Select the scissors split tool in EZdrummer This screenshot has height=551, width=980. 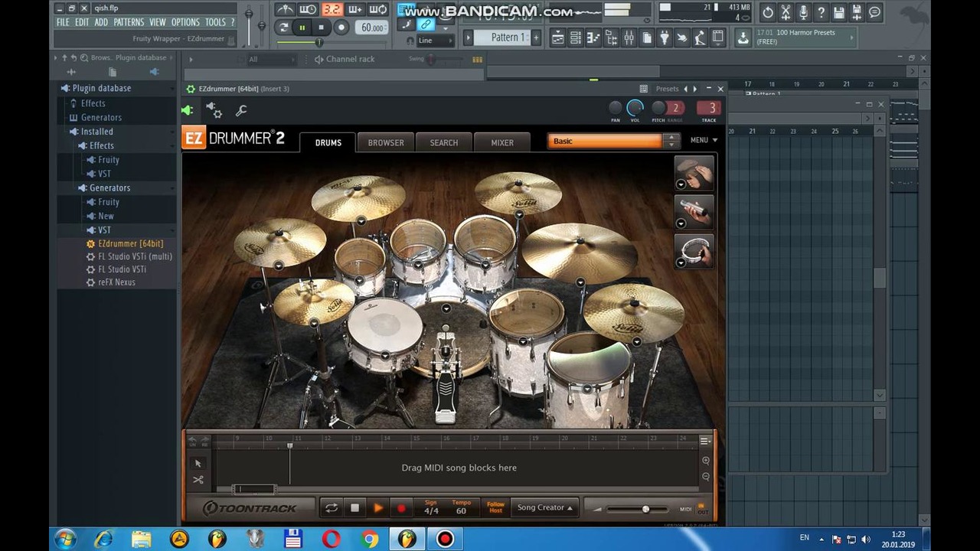click(x=198, y=480)
